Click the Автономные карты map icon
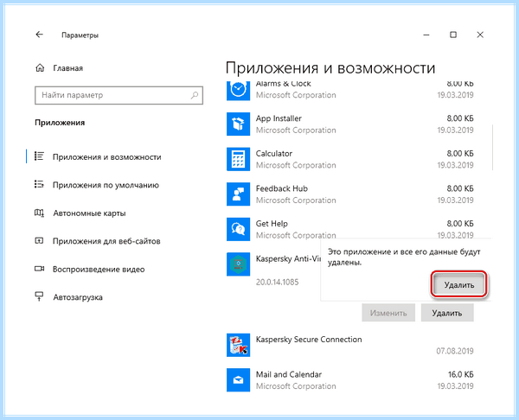Screen dimensions: 519x420 pos(39,213)
